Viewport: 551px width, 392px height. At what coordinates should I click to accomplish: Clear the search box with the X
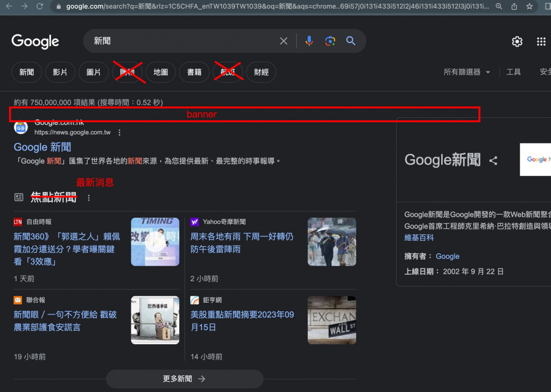(x=284, y=41)
